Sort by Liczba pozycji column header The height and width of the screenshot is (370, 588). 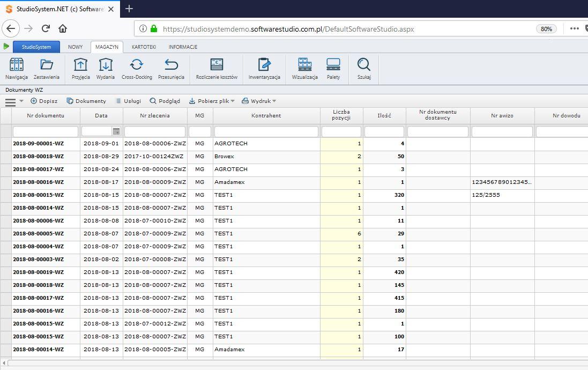(341, 115)
